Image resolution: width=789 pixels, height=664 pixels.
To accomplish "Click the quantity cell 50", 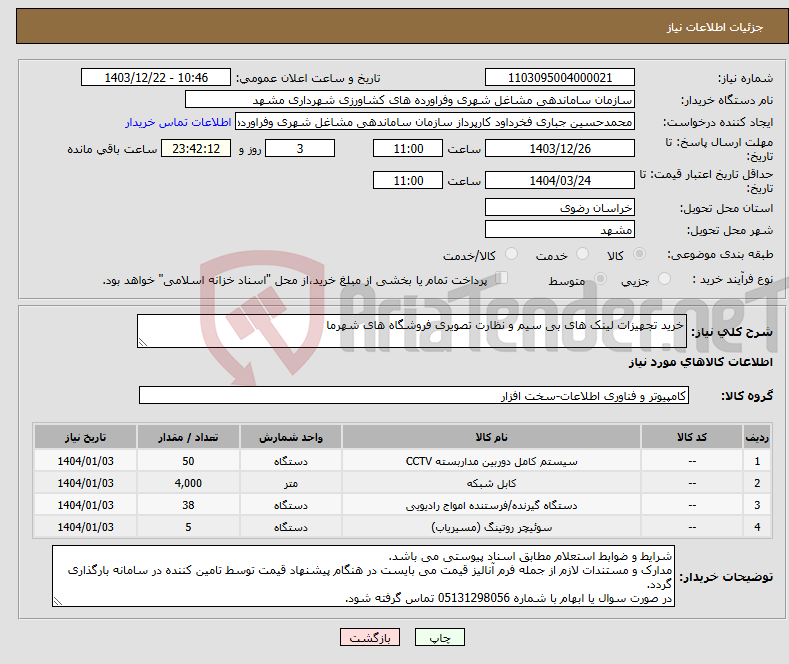I will [188, 461].
